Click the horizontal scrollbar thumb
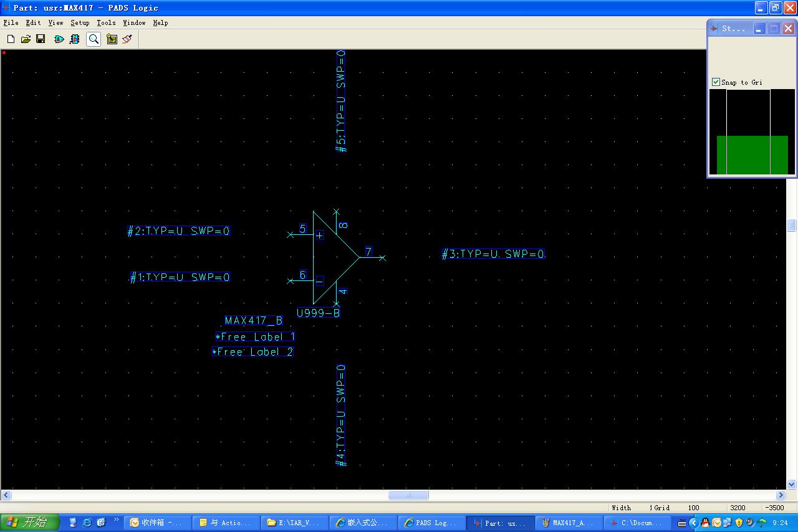 [x=408, y=495]
